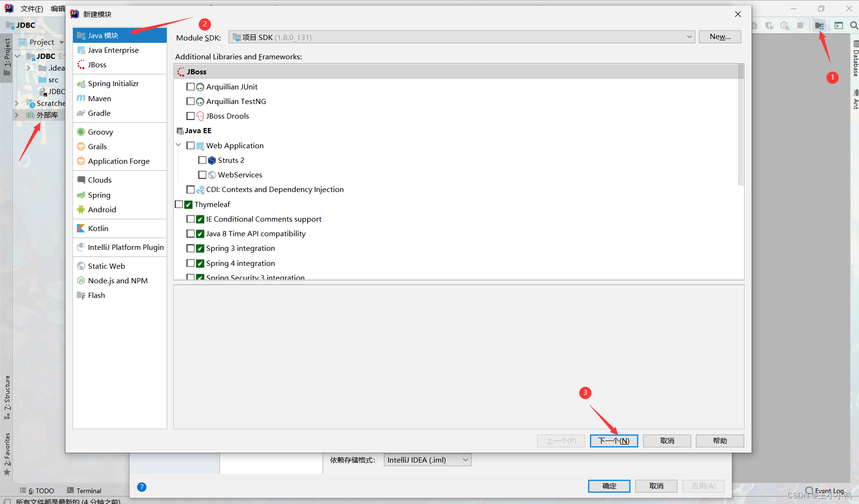Enable Arquillian JUnit checkbox
Screen dimensions: 859x504
coord(190,87)
